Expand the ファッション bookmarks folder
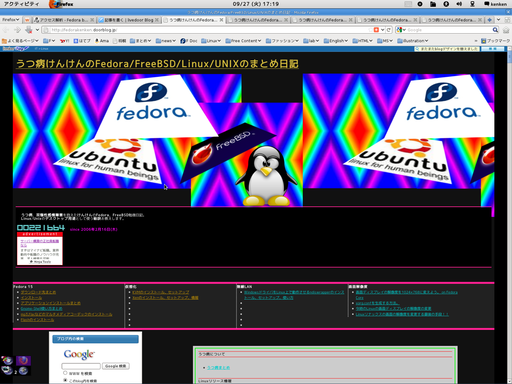The width and height of the screenshot is (512, 384). point(282,41)
